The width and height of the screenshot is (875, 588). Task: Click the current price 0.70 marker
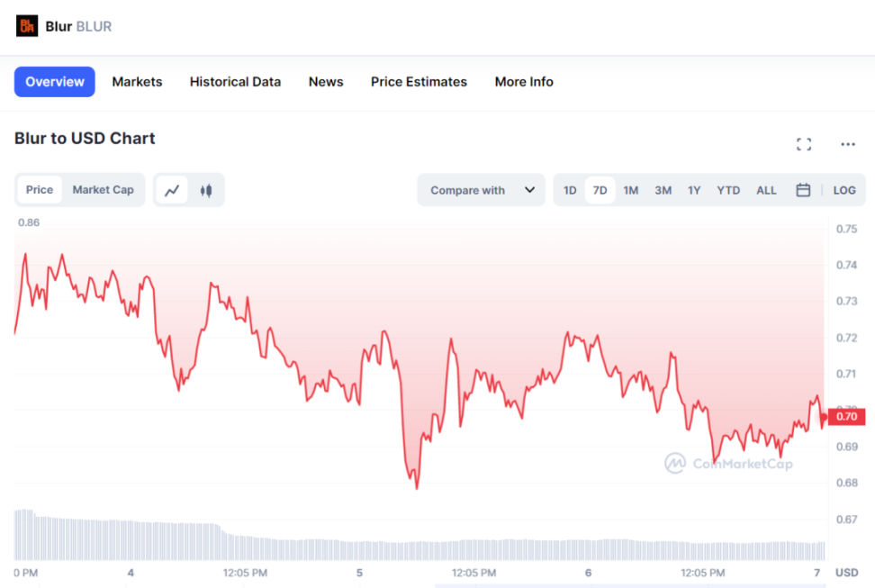click(846, 416)
